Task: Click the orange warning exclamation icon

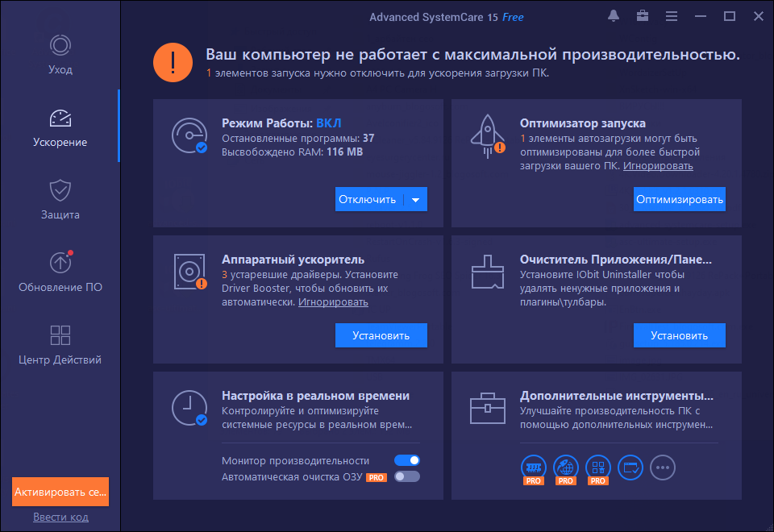Action: pyautogui.click(x=173, y=63)
